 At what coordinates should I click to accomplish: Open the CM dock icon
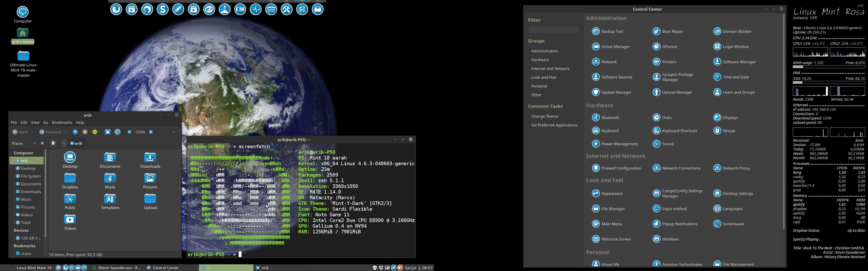point(240,10)
